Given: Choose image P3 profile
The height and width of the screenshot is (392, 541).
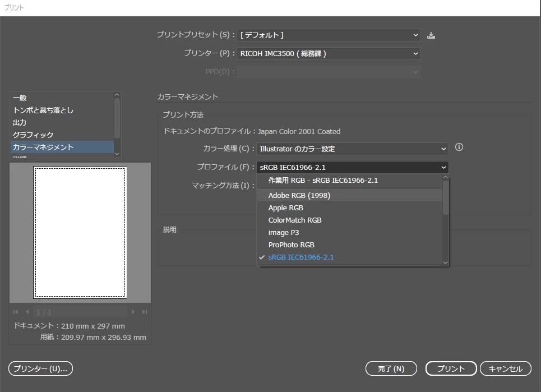Looking at the screenshot, I should coord(349,233).
